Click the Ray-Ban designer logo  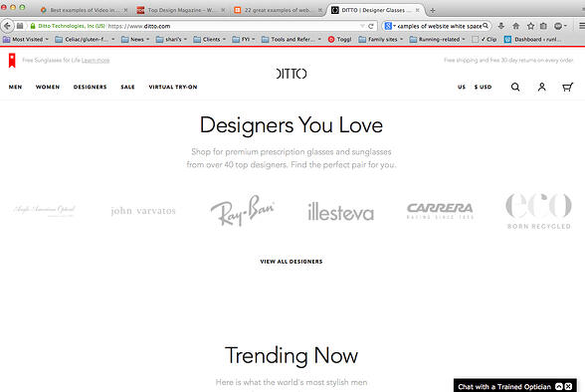[x=243, y=210]
